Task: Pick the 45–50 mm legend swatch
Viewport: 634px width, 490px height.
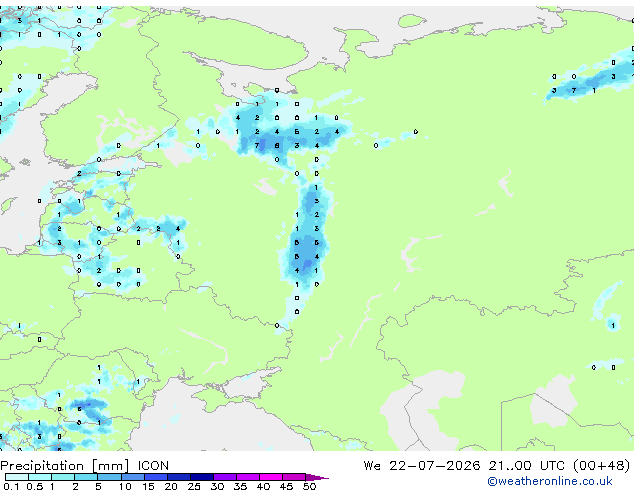Action: [x=294, y=477]
